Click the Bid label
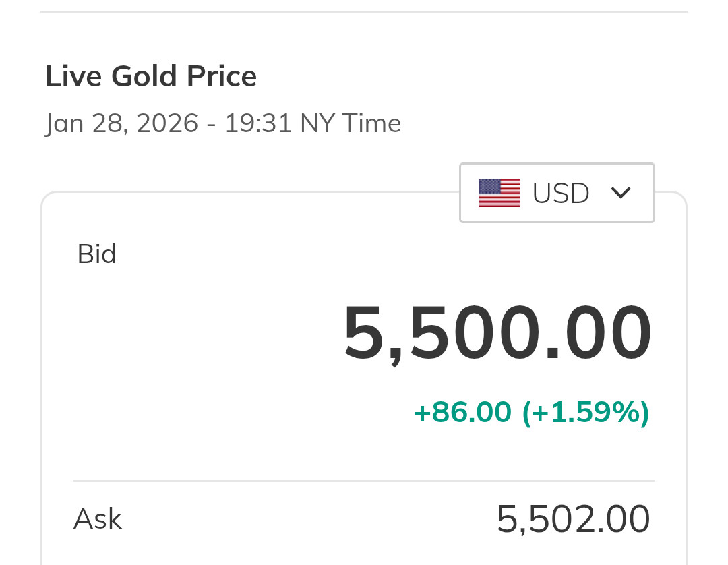 click(x=97, y=254)
